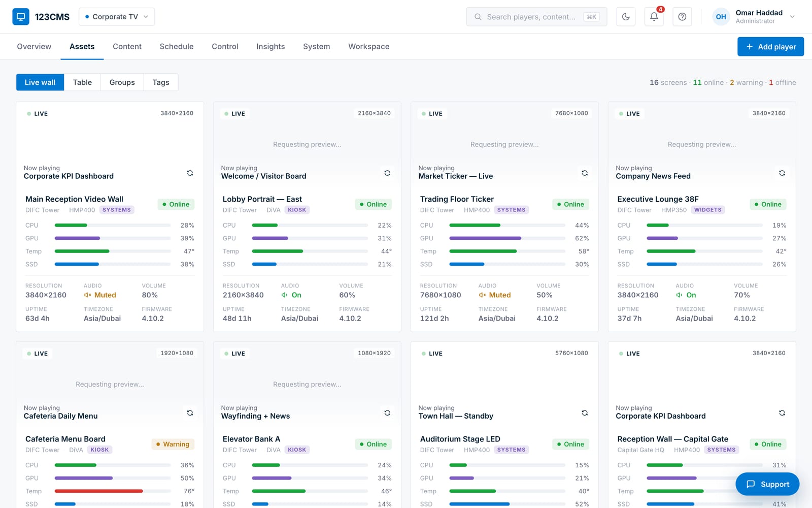This screenshot has height=508, width=812.
Task: Click the OH user avatar
Action: pyautogui.click(x=721, y=17)
